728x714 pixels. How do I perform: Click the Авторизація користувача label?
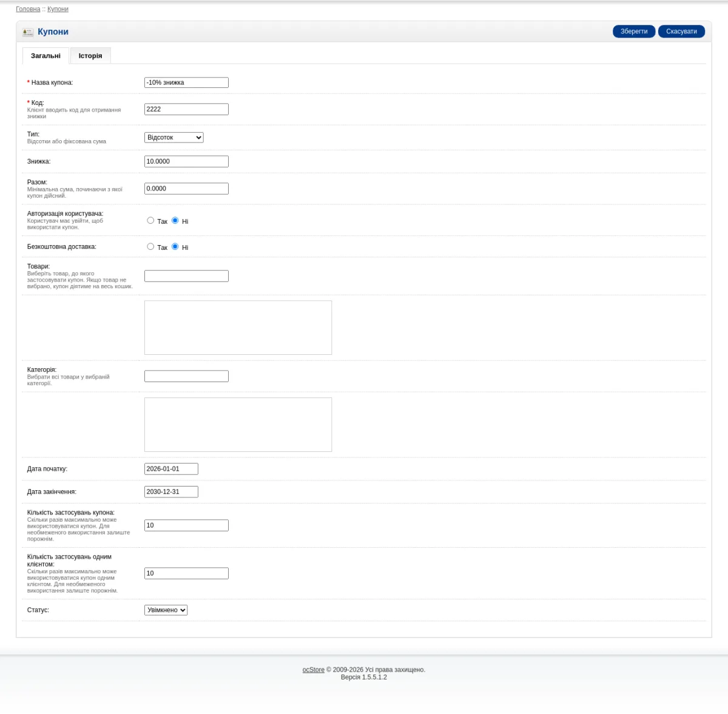click(x=66, y=214)
